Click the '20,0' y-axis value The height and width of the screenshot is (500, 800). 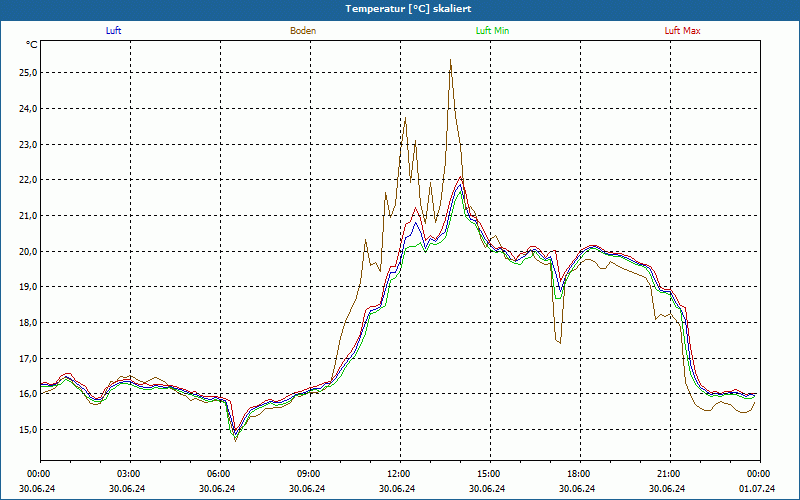point(28,252)
